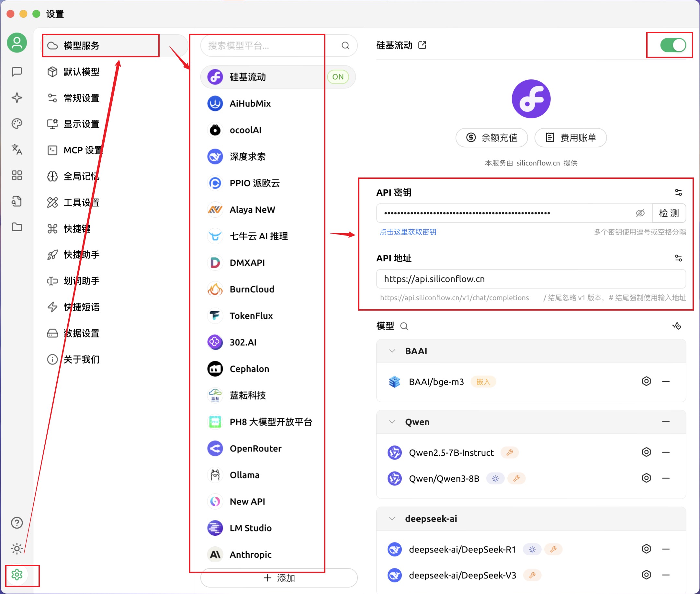Remove the deepseek-ai/DeepSeek-R1 model
Screen dimensions: 700x594
pos(666,549)
